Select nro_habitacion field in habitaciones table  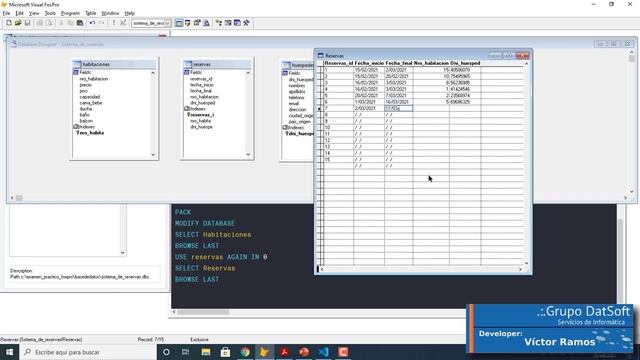tap(94, 79)
